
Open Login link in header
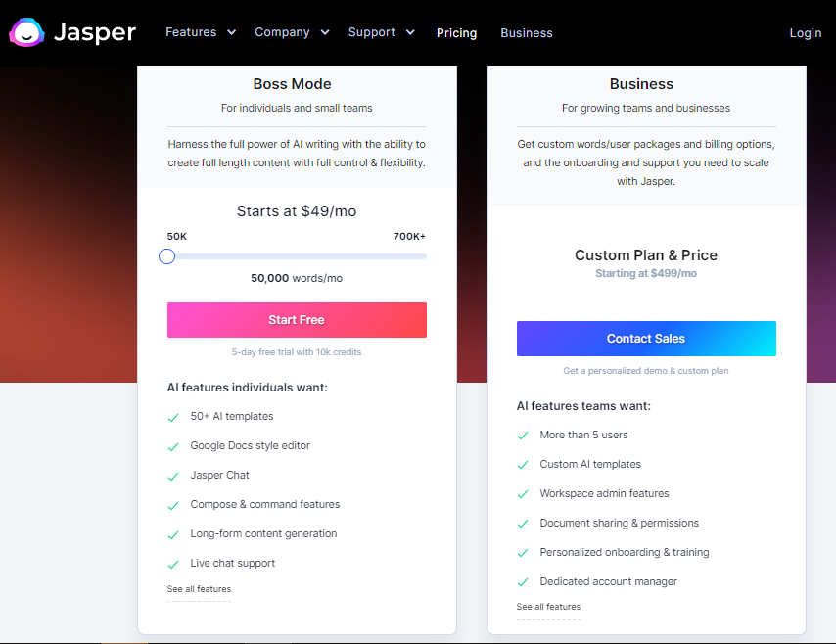pyautogui.click(x=805, y=33)
